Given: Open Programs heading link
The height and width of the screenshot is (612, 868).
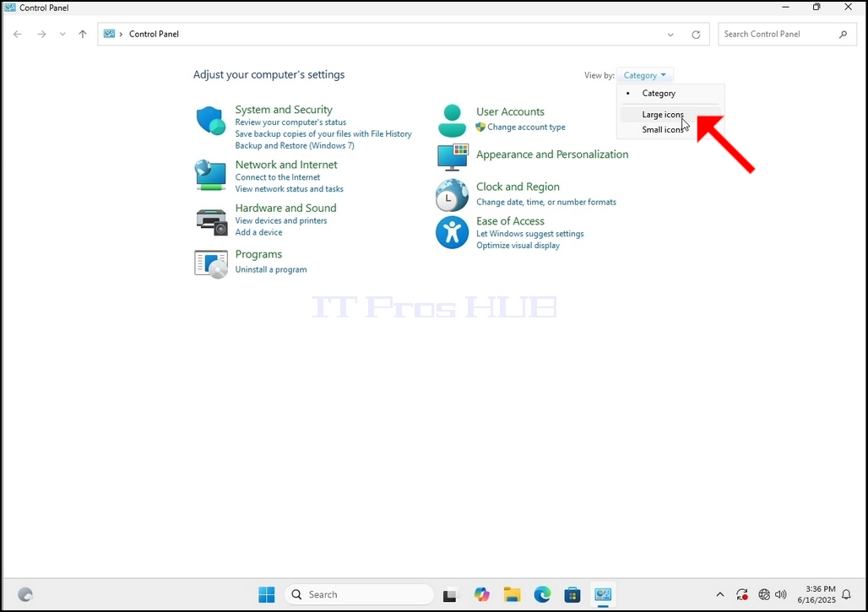Looking at the screenshot, I should 258,255.
